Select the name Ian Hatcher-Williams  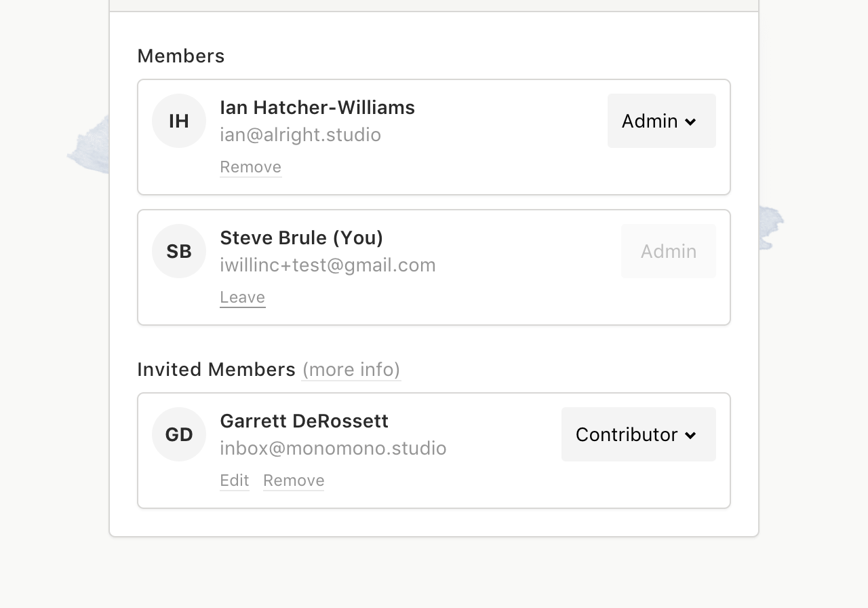pos(317,107)
